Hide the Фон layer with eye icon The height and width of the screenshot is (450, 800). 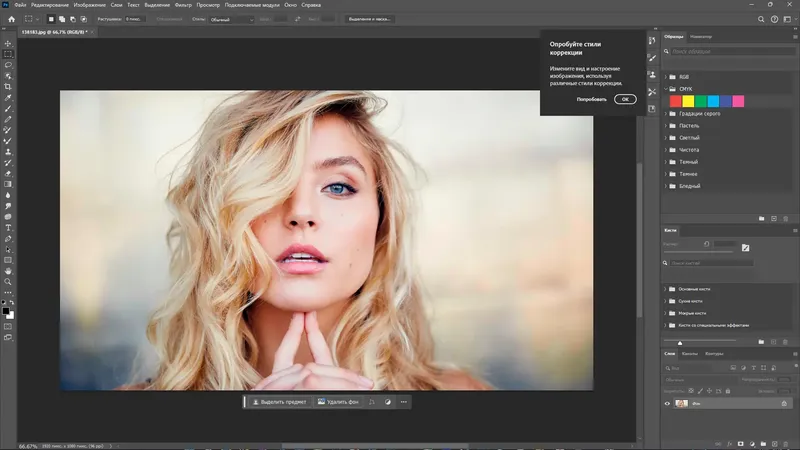pos(667,403)
